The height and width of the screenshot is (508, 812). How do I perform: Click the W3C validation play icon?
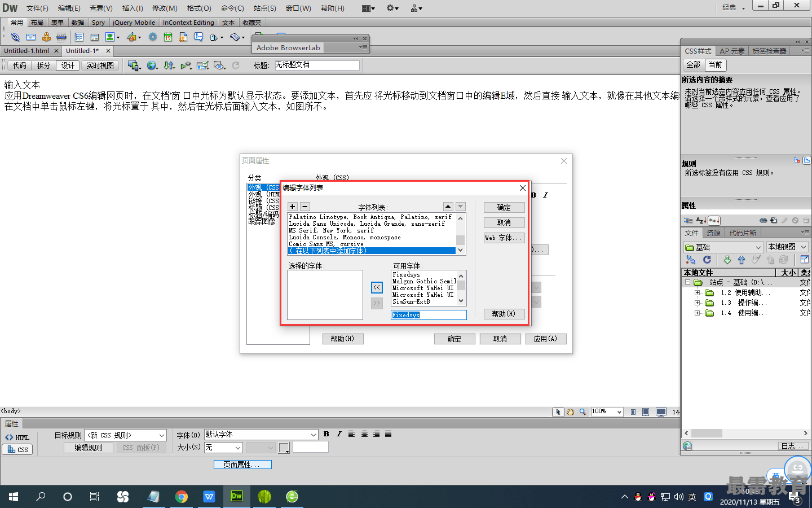click(x=186, y=65)
